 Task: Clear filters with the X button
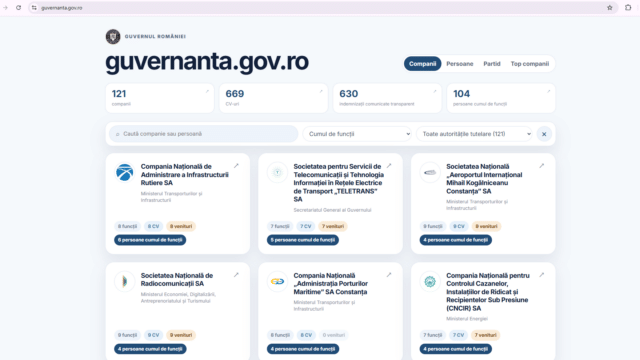pyautogui.click(x=544, y=134)
